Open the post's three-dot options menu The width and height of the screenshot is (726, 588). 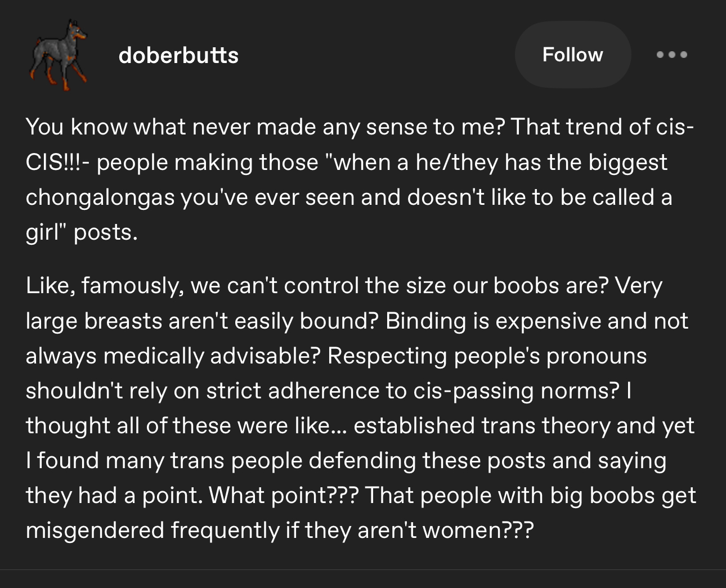point(671,55)
